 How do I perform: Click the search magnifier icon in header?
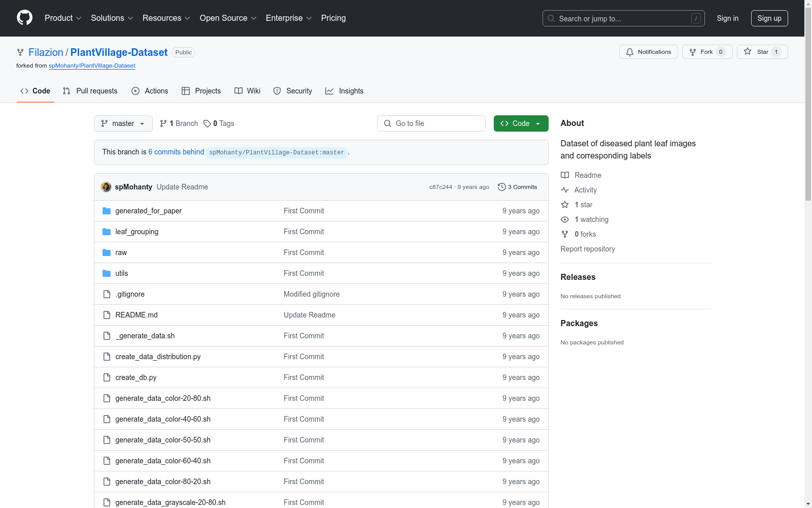click(x=551, y=18)
